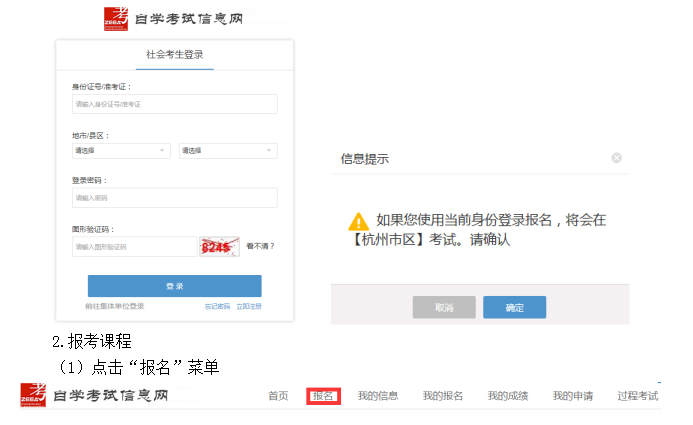Select the 社会考生登录 tab

click(174, 55)
